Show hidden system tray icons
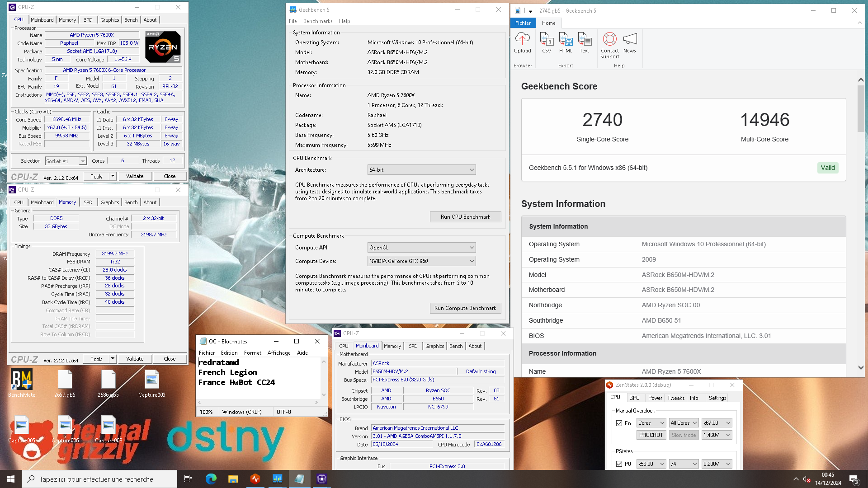This screenshot has height=488, width=868. [796, 479]
